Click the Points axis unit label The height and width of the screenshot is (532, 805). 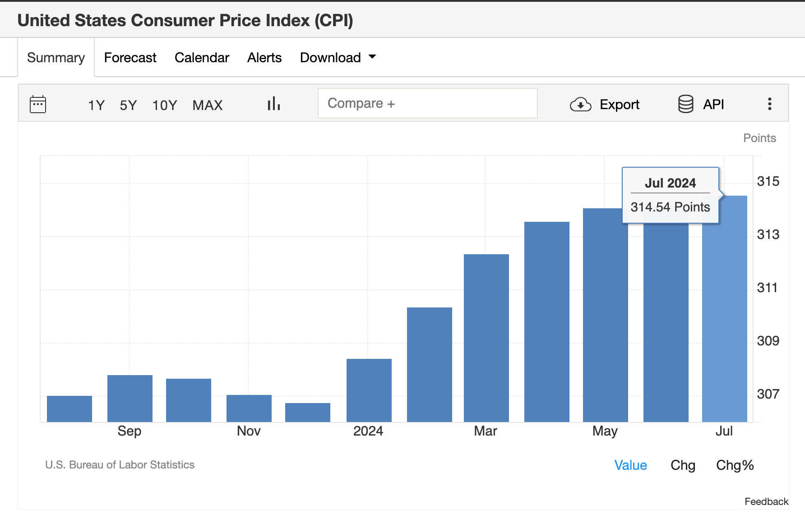tap(759, 138)
